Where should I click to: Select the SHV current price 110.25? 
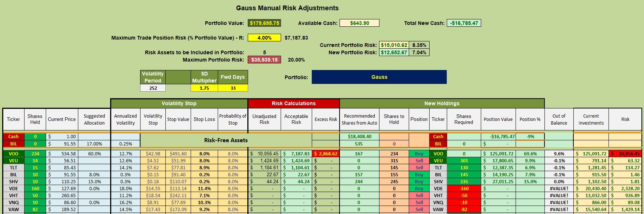click(x=62, y=181)
